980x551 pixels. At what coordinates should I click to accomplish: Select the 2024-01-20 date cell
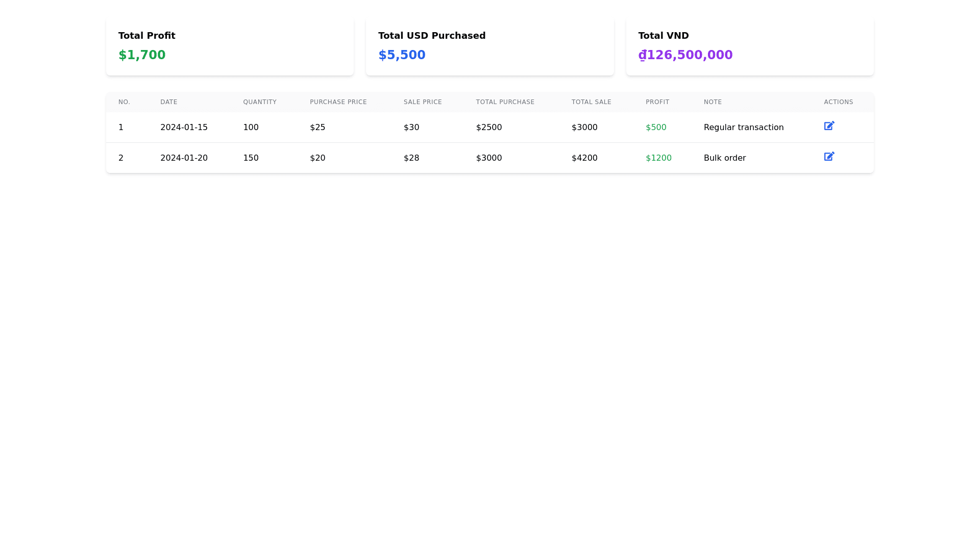184,158
